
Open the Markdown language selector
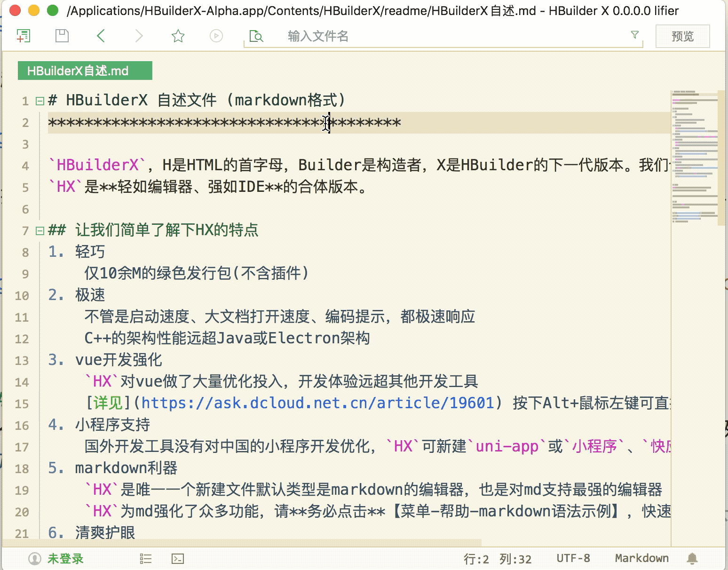642,558
